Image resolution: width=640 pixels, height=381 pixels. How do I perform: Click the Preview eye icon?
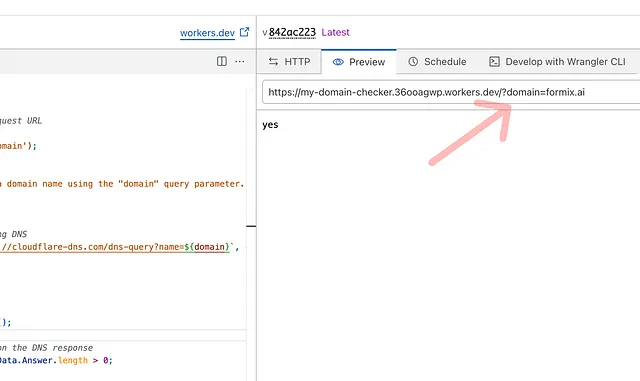point(338,62)
